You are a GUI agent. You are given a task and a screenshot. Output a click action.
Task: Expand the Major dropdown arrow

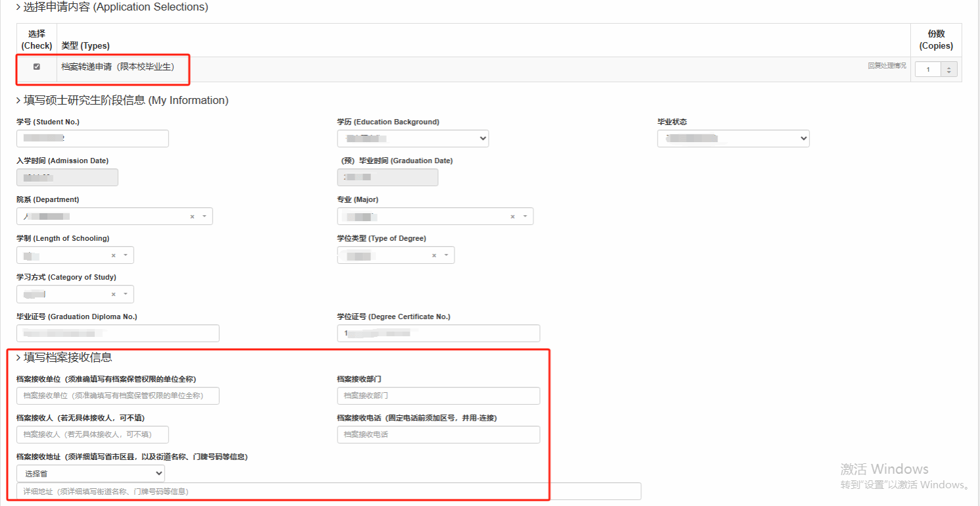click(x=525, y=216)
